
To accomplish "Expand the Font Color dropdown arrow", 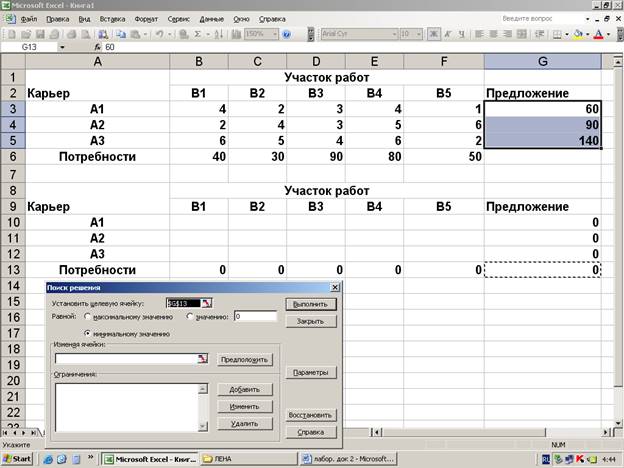I will coord(608,35).
